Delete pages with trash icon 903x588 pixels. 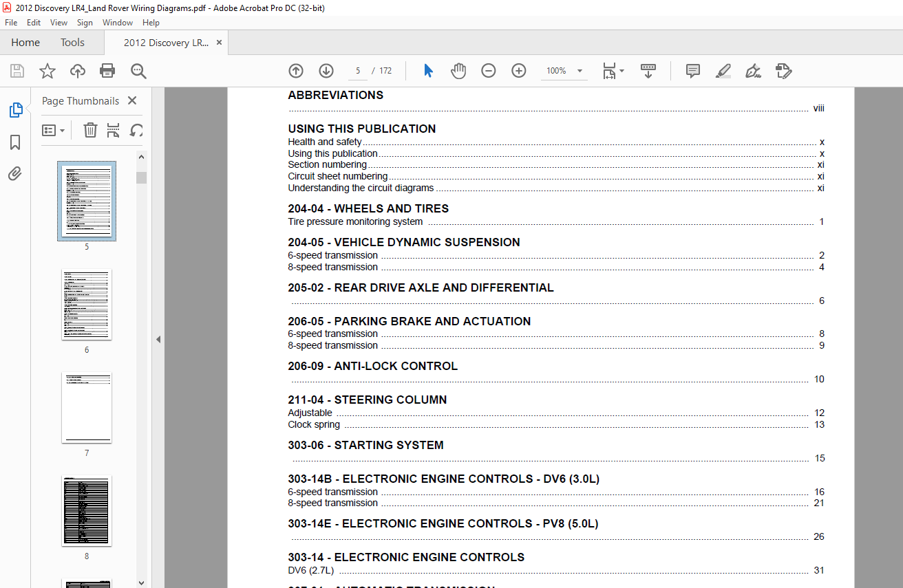coord(90,130)
